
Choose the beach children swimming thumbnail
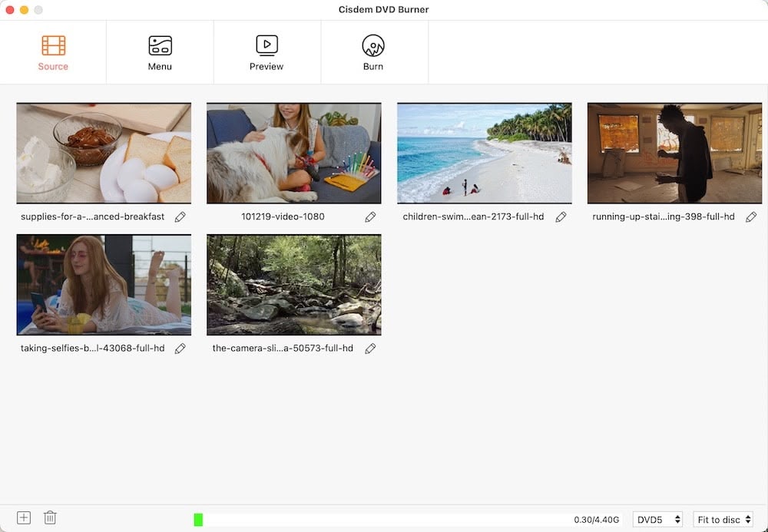tap(484, 154)
